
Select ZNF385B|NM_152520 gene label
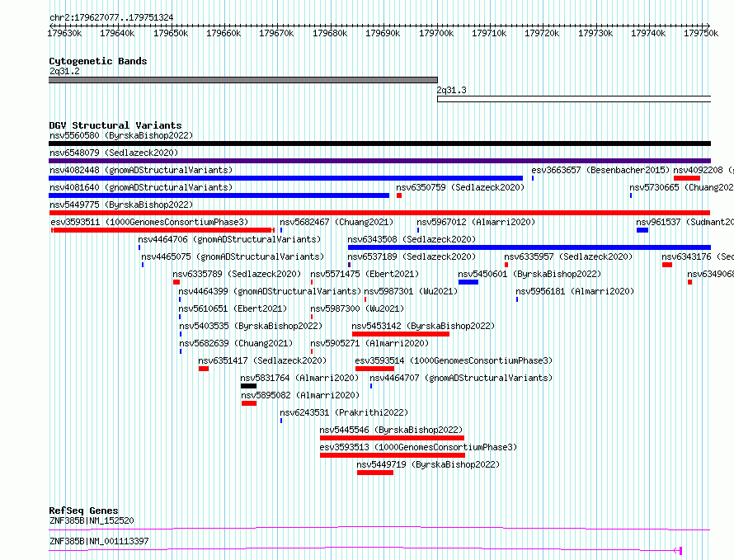(92, 520)
